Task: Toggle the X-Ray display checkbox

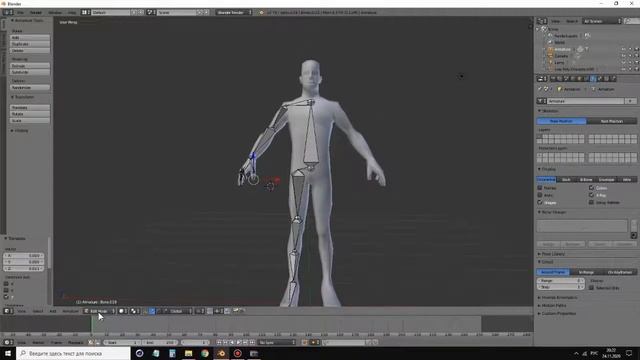Action: (591, 195)
